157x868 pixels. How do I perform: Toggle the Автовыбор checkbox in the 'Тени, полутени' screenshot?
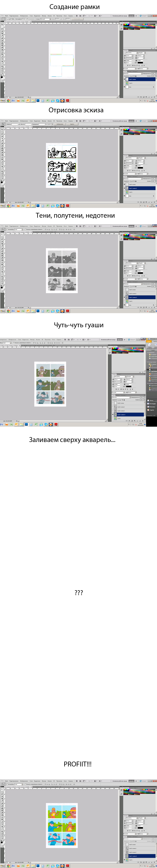(7, 229)
